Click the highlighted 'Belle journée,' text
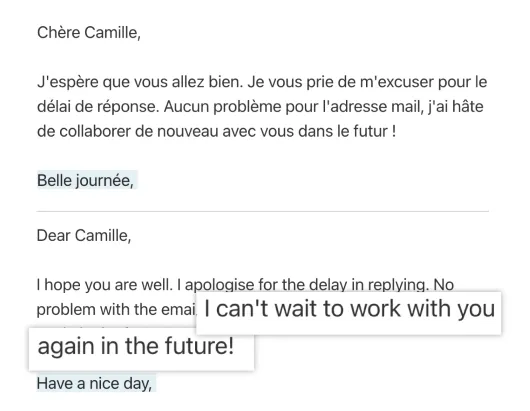This screenshot has height=411, width=530. click(x=86, y=180)
